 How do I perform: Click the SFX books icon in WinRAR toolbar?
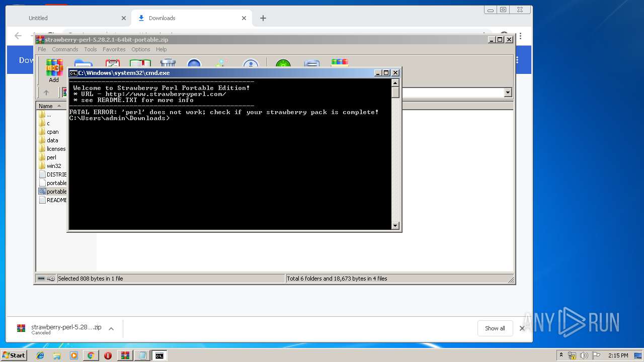(x=340, y=63)
